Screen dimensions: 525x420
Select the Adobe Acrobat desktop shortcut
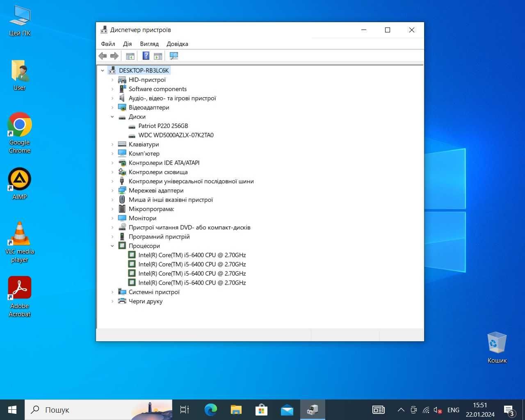click(x=20, y=297)
